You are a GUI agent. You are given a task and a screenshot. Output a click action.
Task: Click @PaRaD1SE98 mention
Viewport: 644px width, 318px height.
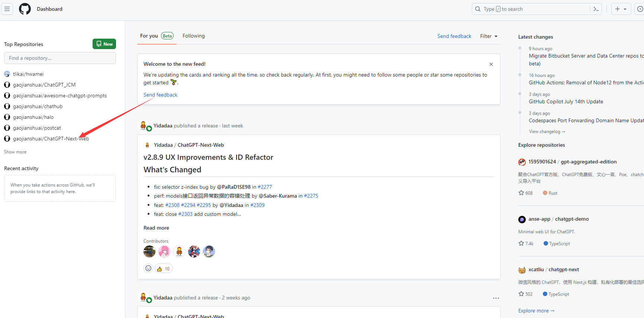click(x=234, y=187)
